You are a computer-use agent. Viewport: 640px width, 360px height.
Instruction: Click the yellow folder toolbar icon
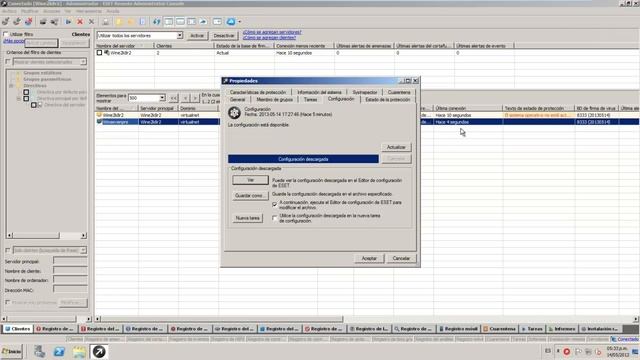(119, 22)
